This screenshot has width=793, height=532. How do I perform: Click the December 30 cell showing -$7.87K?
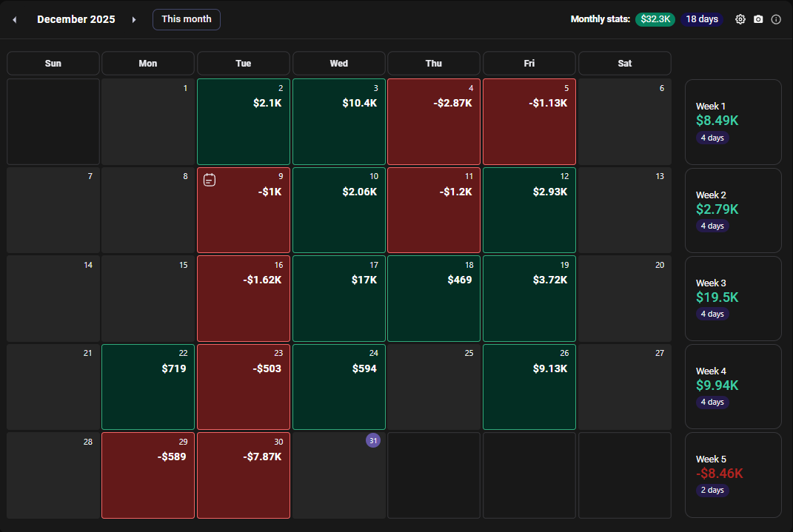[x=243, y=475]
